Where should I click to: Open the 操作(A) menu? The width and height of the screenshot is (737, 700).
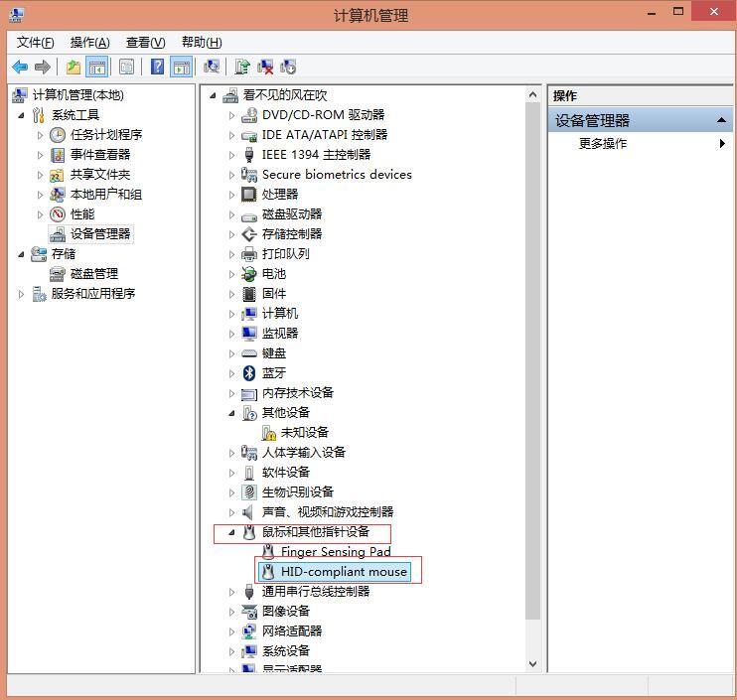pos(89,42)
